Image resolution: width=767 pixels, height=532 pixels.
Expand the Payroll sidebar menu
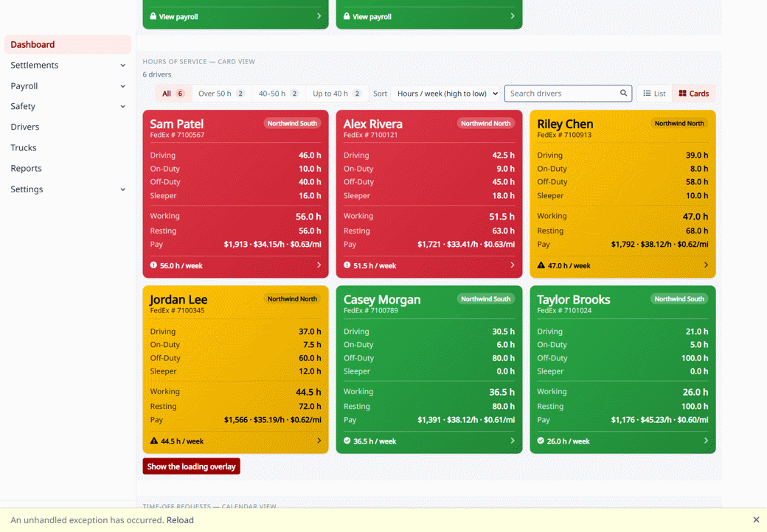tap(68, 86)
